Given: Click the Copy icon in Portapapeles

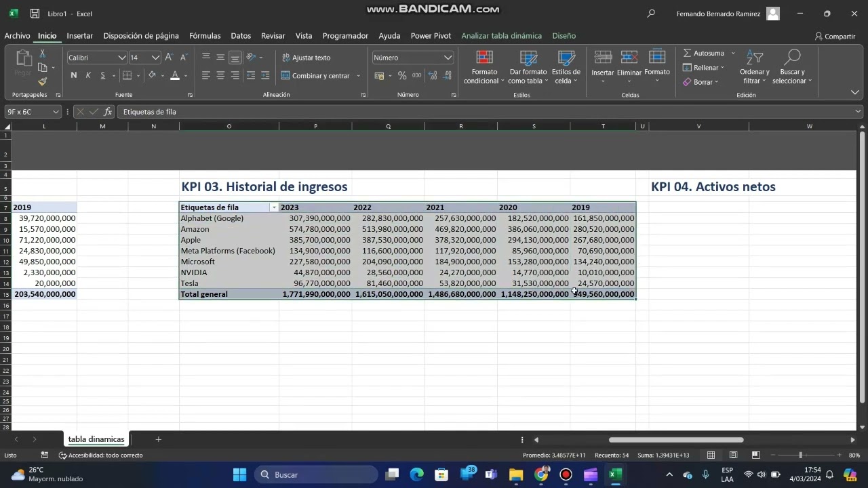Looking at the screenshot, I should [43, 68].
